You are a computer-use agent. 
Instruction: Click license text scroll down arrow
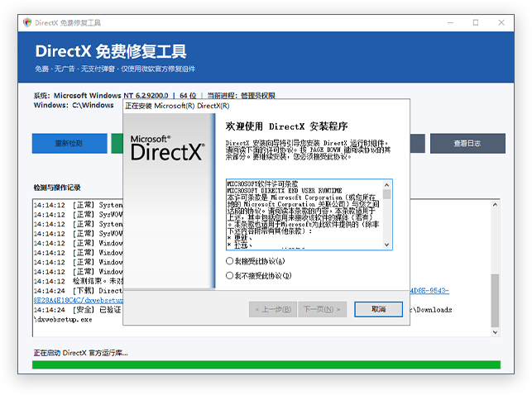click(386, 245)
